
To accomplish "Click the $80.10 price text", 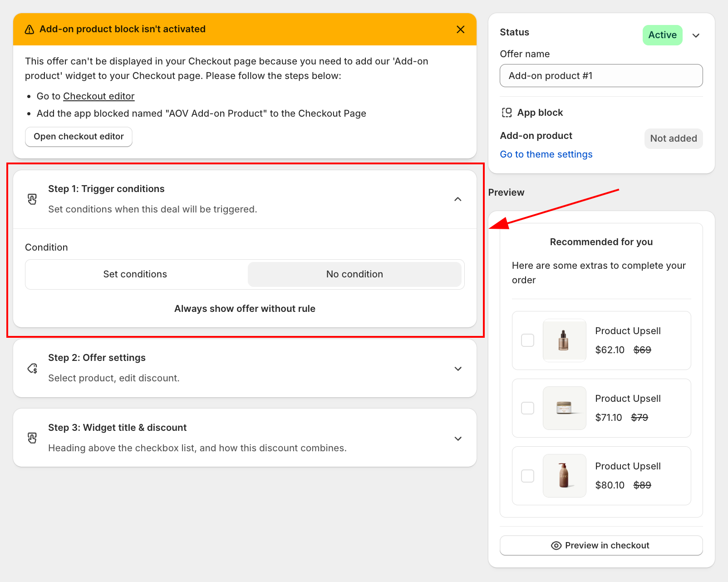I will click(x=610, y=485).
